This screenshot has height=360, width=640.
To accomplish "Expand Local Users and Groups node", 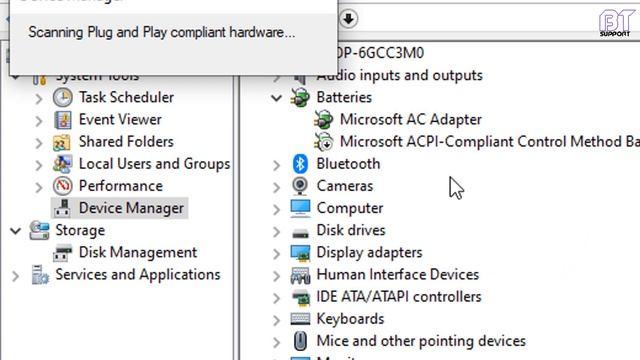I will (x=38, y=165).
